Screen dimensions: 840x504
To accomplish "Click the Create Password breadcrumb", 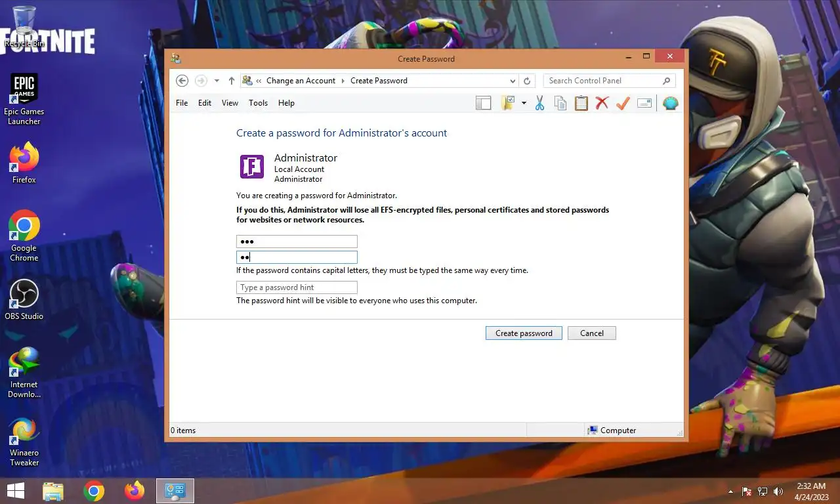I will click(x=379, y=81).
